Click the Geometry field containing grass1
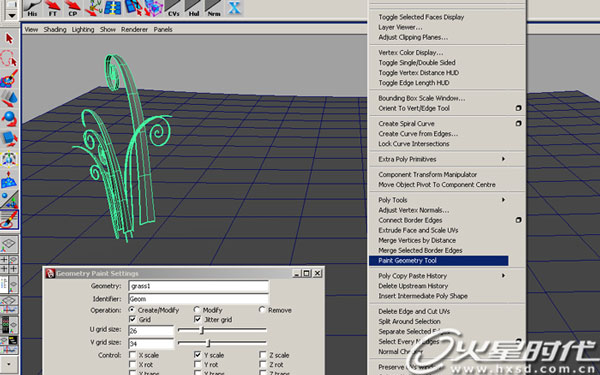 coord(198,286)
